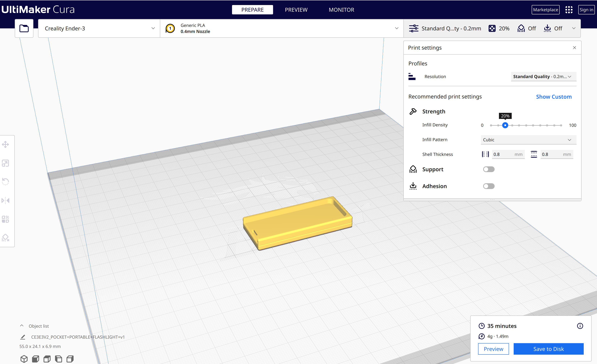The image size is (597, 364).
Task: Switch to the MONITOR tab
Action: click(341, 10)
